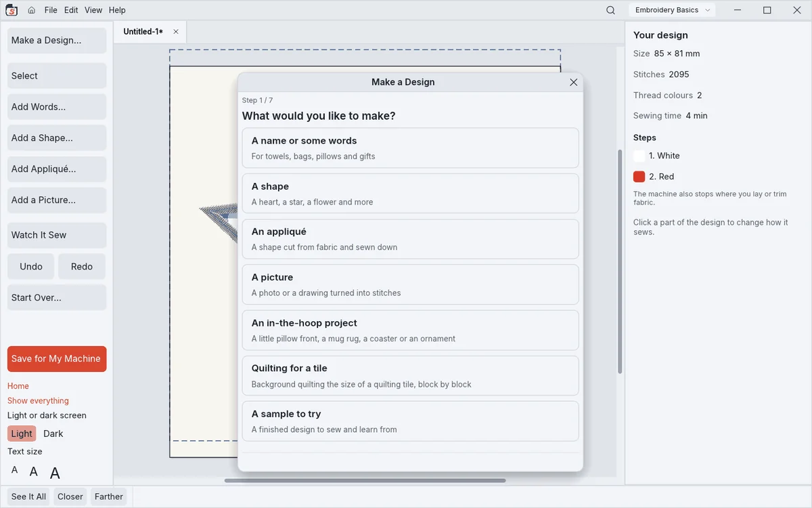Pick the 'An appliqué' design option

pyautogui.click(x=410, y=239)
